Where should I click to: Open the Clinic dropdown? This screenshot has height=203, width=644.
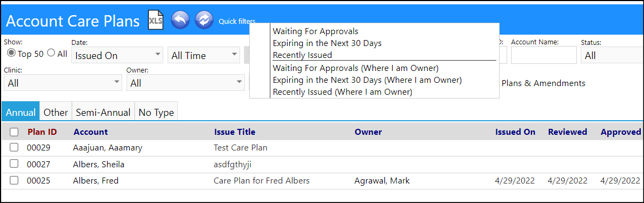pos(63,83)
